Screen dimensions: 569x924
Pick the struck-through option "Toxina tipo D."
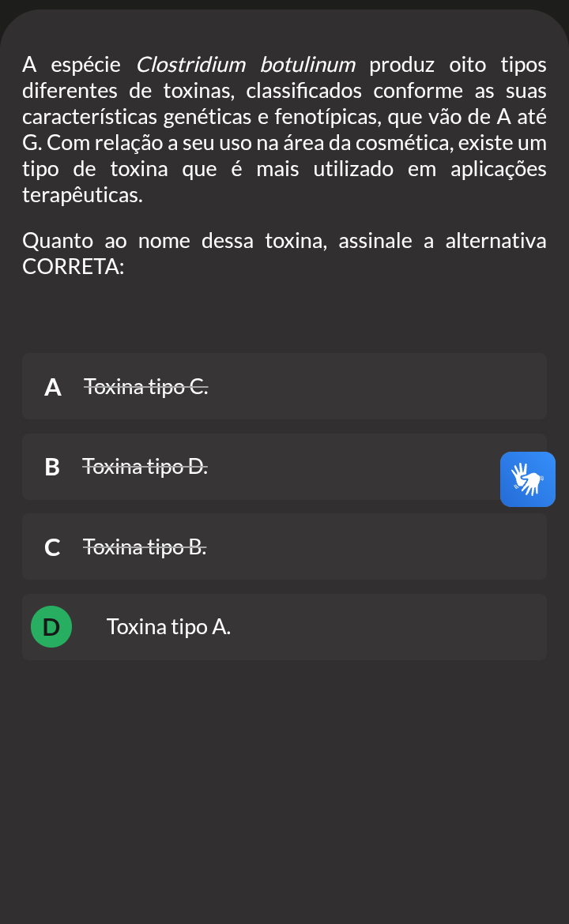tap(145, 467)
